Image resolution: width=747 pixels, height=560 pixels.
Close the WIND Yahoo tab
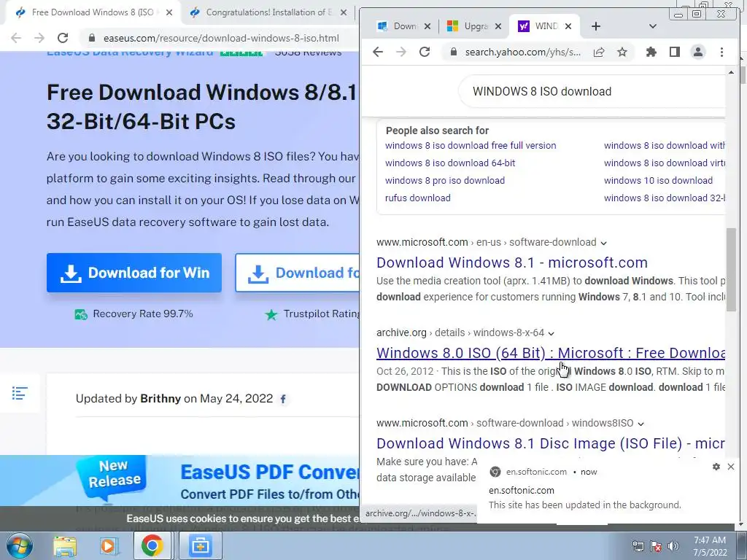[x=568, y=26]
